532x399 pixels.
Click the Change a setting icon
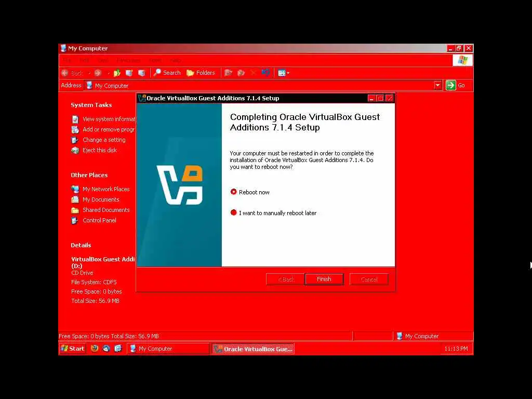click(x=75, y=140)
